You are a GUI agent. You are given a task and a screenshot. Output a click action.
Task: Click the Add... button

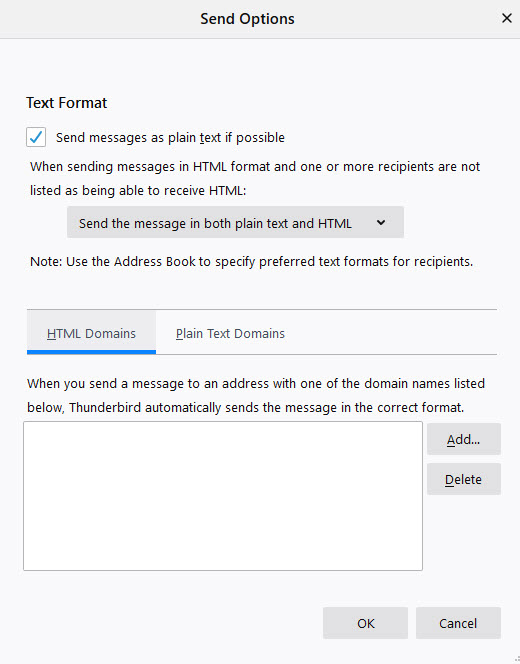point(464,439)
